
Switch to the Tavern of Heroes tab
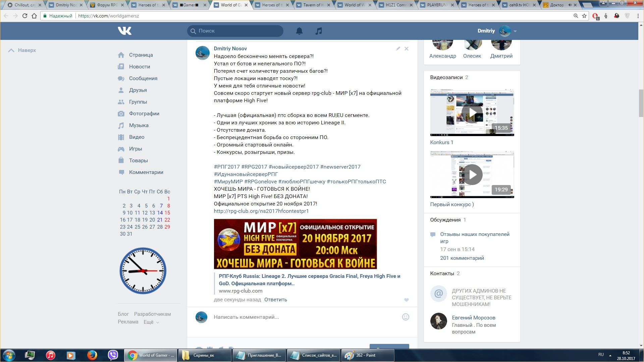pyautogui.click(x=313, y=5)
